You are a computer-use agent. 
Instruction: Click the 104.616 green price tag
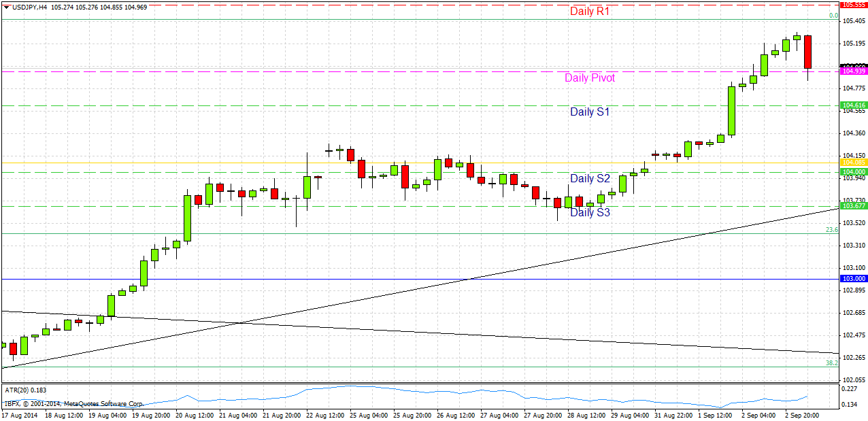coord(852,106)
